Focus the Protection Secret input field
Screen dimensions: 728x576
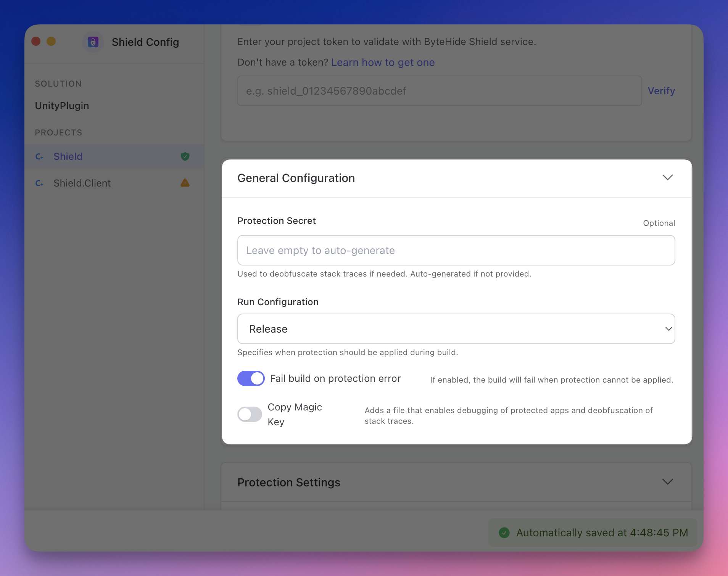click(x=456, y=250)
